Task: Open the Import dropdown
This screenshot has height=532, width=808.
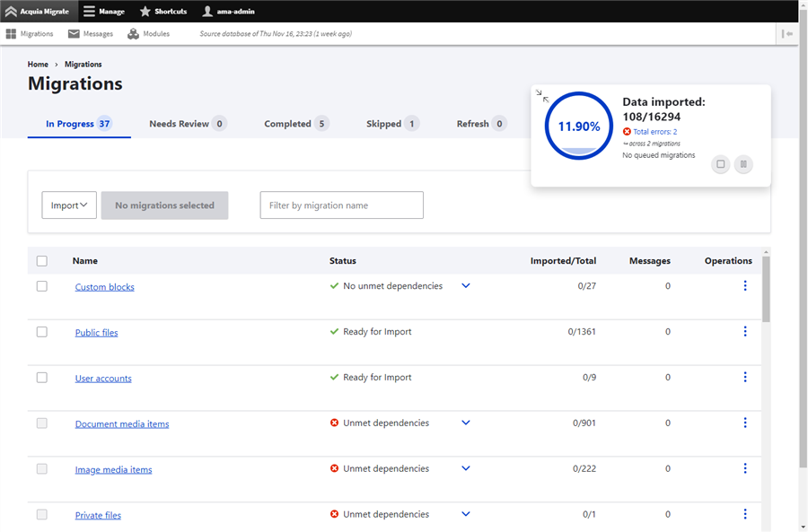Action: tap(68, 205)
